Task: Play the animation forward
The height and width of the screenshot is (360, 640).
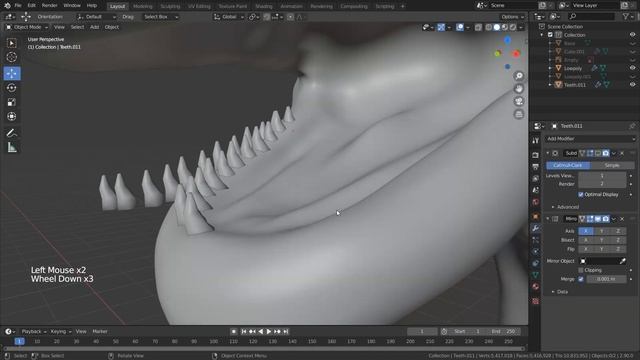Action: pos(269,331)
